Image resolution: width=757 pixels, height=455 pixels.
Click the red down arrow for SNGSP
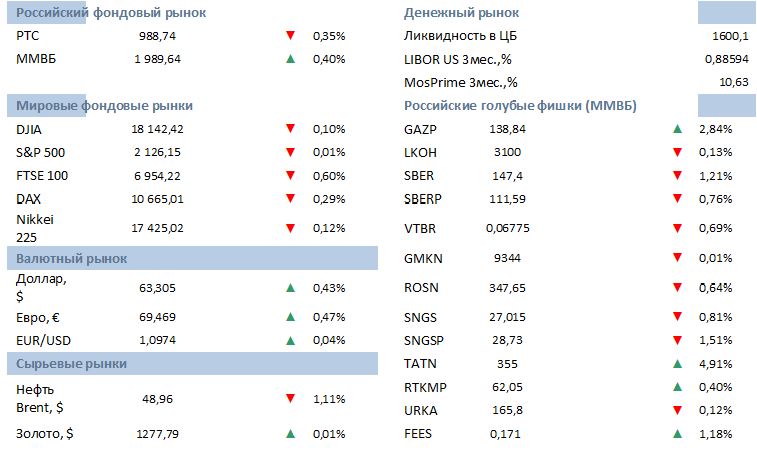tap(677, 341)
